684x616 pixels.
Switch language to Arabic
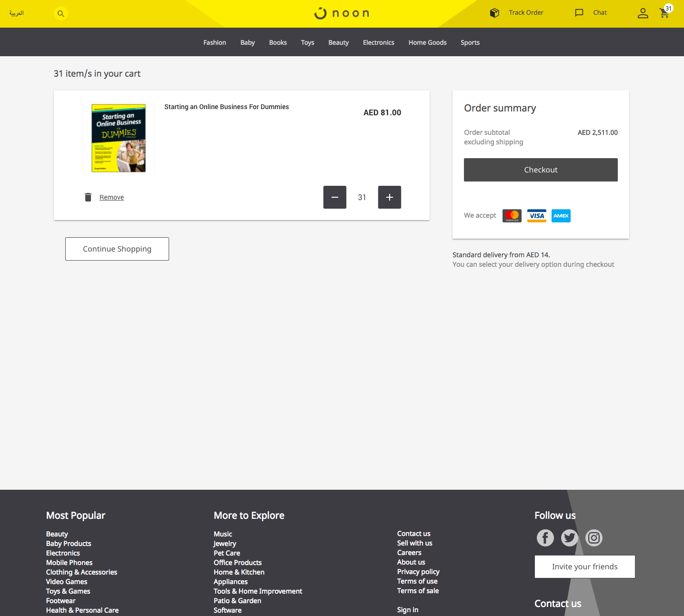[17, 13]
